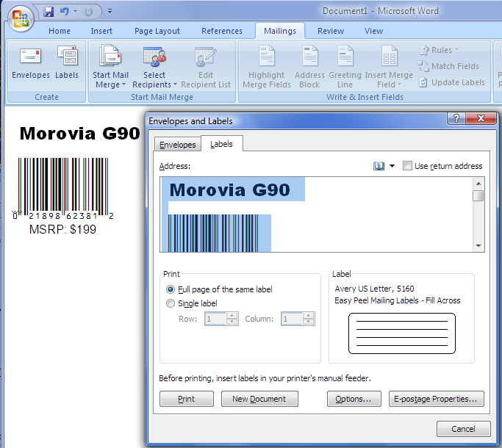Click the Address scrollbar thumb
This screenshot has height=448, width=502.
[478, 195]
